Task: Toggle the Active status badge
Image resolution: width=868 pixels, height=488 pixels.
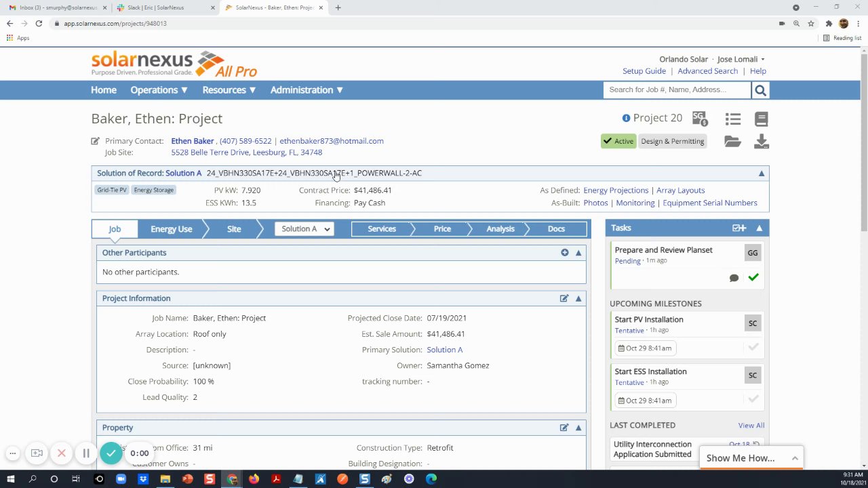Action: pos(618,142)
